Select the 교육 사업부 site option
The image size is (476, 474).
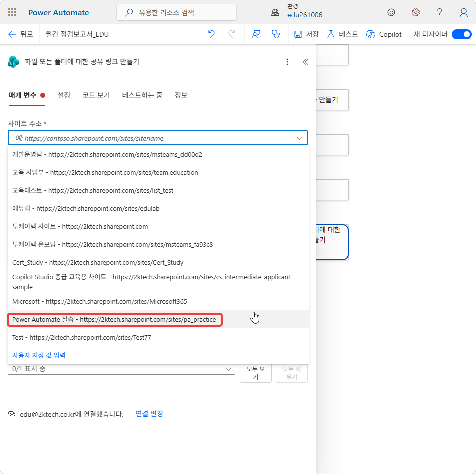pyautogui.click(x=158, y=172)
